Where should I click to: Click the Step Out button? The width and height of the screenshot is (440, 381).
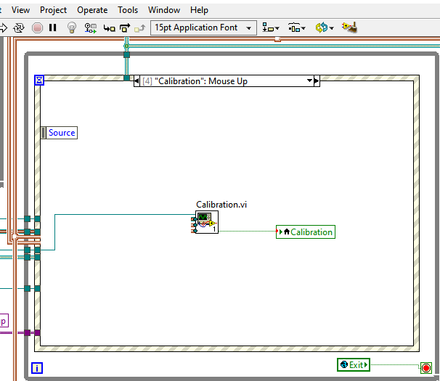click(x=140, y=28)
